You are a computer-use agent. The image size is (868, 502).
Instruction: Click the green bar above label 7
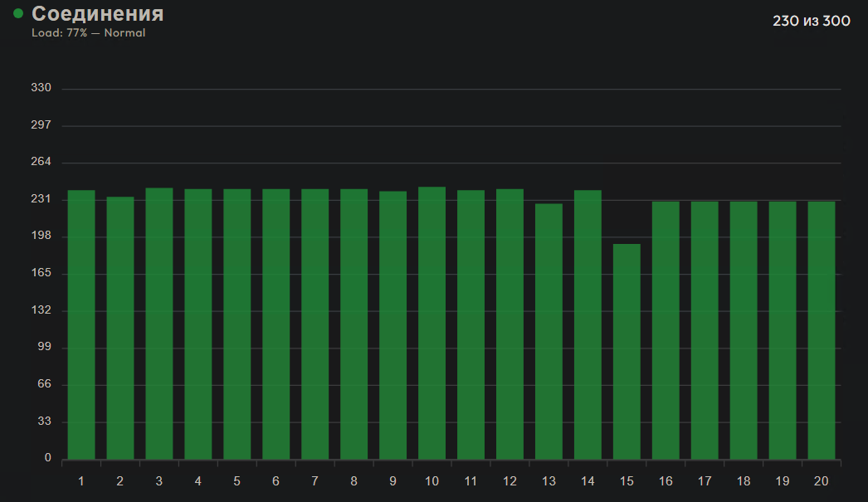point(315,324)
